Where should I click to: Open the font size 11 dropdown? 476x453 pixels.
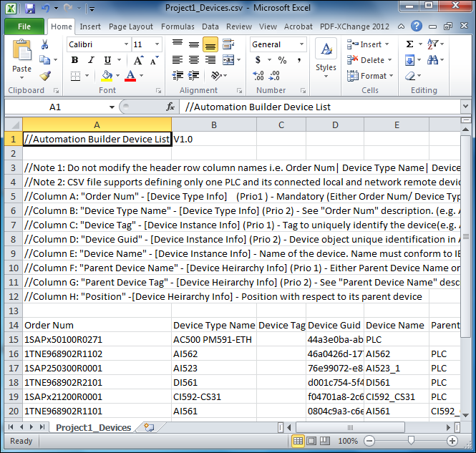pyautogui.click(x=157, y=44)
